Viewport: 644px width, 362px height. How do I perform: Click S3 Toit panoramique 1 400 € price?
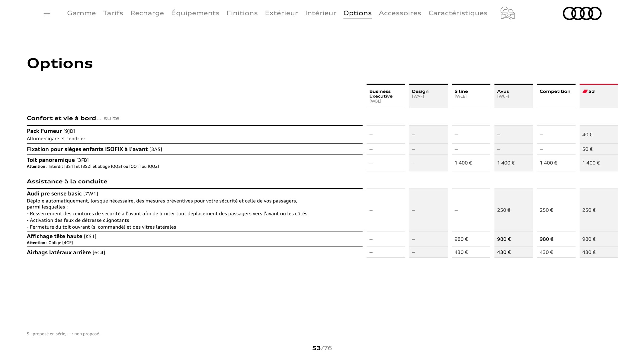coord(591,163)
